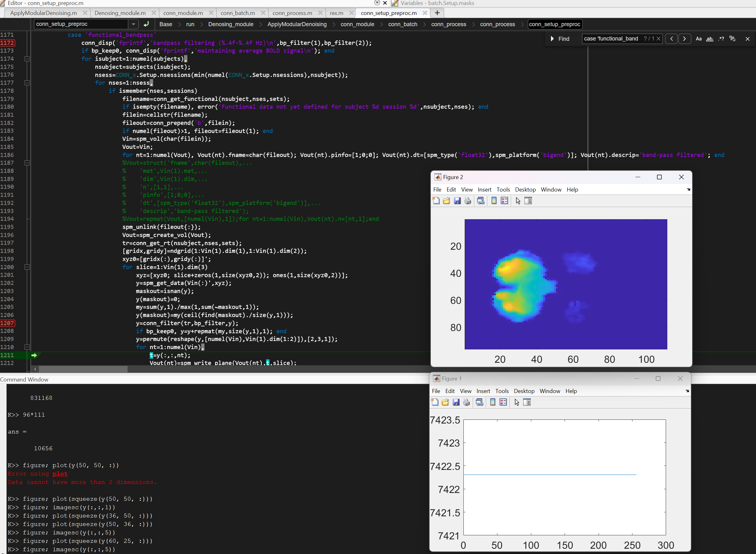This screenshot has height=554, width=756.
Task: Click Save icon in Figure 2 toolbar
Action: pos(457,201)
